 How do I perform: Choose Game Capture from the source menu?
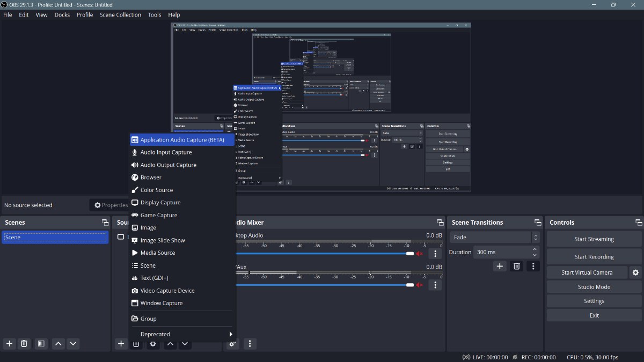point(182,215)
